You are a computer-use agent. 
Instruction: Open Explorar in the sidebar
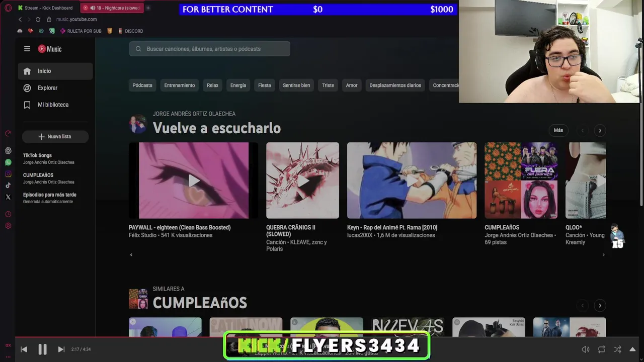tap(55, 88)
